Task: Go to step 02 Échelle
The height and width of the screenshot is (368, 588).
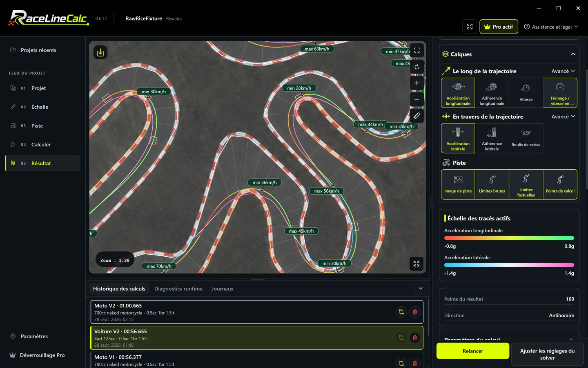Action: 43,107
